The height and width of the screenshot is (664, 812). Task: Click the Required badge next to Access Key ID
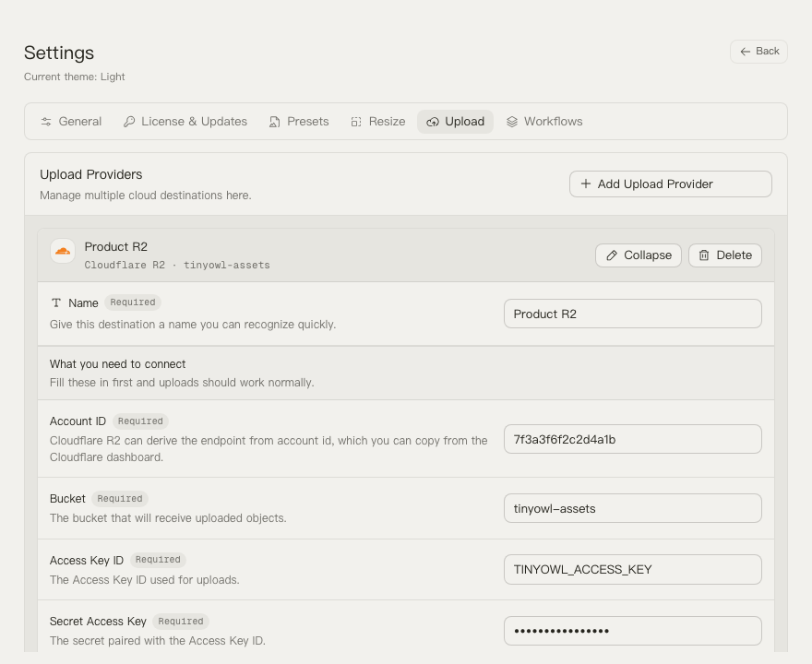(158, 560)
